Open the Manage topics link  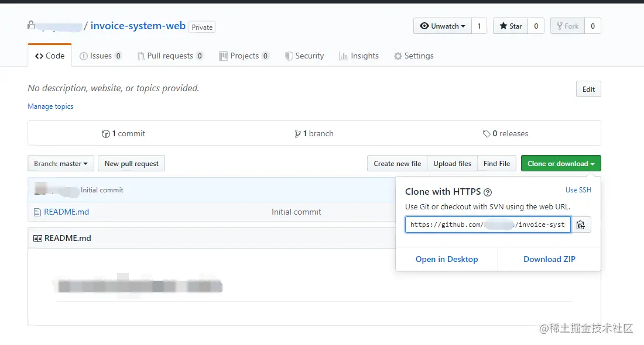[x=50, y=106]
